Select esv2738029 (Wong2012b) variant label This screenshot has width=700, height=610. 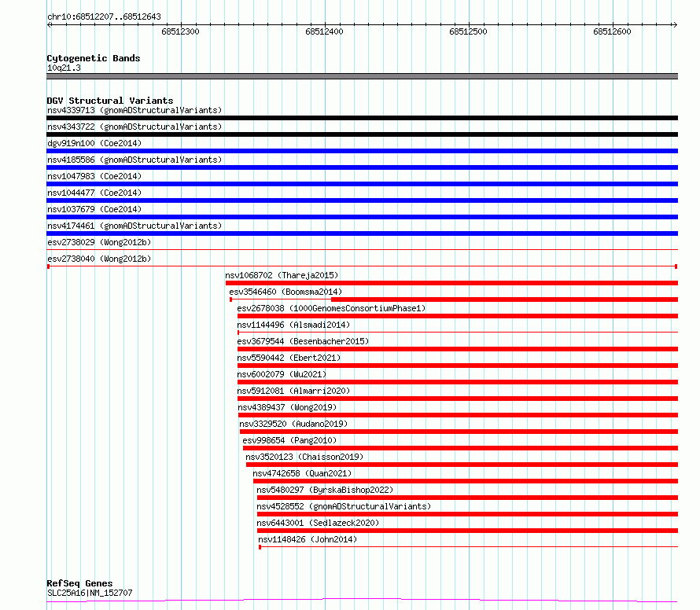(x=99, y=242)
